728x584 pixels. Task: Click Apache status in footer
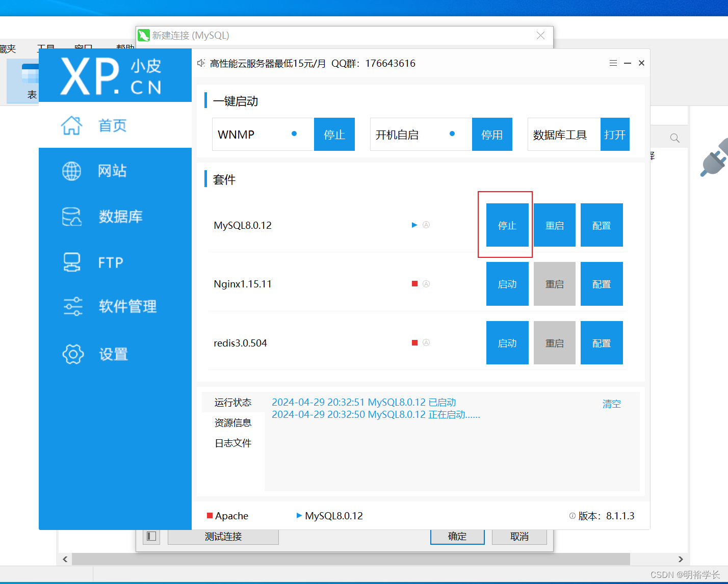click(228, 516)
